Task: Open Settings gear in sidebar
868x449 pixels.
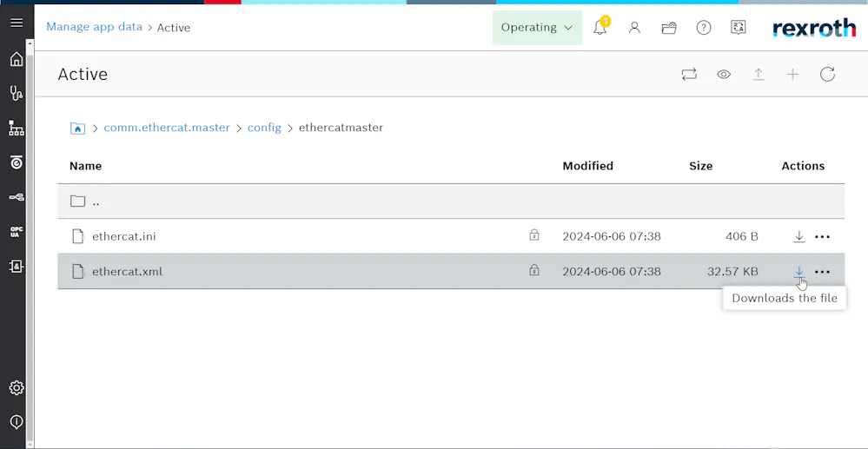Action: click(x=17, y=388)
